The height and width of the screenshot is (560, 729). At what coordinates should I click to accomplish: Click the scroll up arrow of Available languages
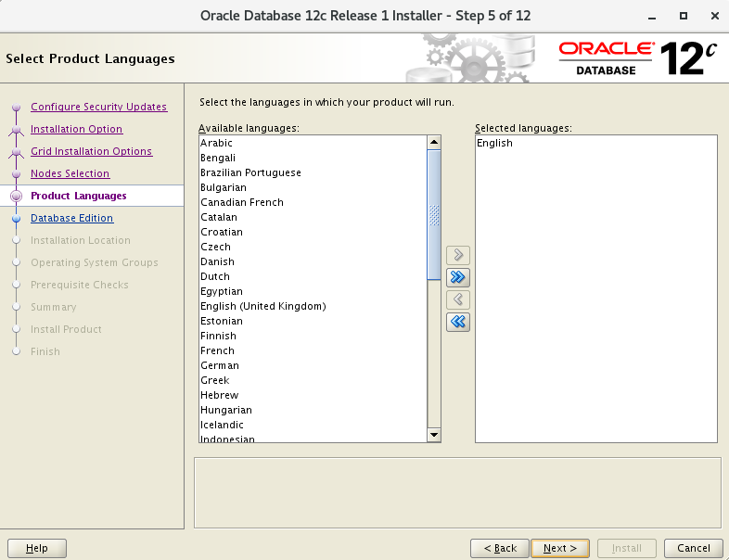click(x=434, y=142)
